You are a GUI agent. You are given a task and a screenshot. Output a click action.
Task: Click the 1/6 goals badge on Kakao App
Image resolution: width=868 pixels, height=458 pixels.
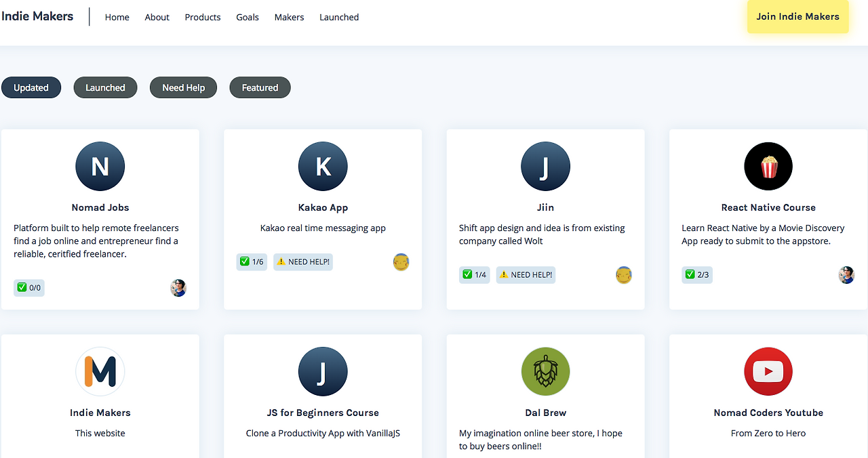coord(252,262)
